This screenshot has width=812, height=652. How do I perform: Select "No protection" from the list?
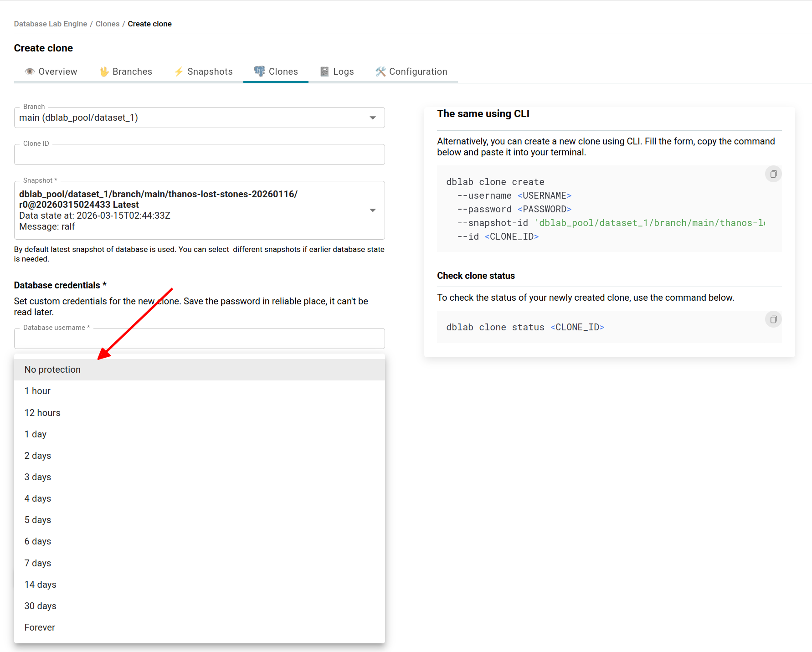(x=52, y=370)
